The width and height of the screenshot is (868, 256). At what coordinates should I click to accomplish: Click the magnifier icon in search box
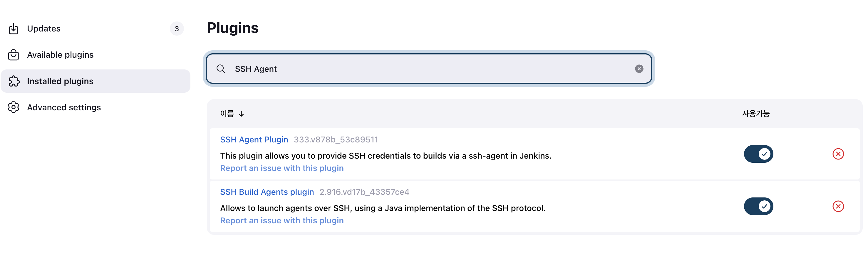click(x=221, y=69)
